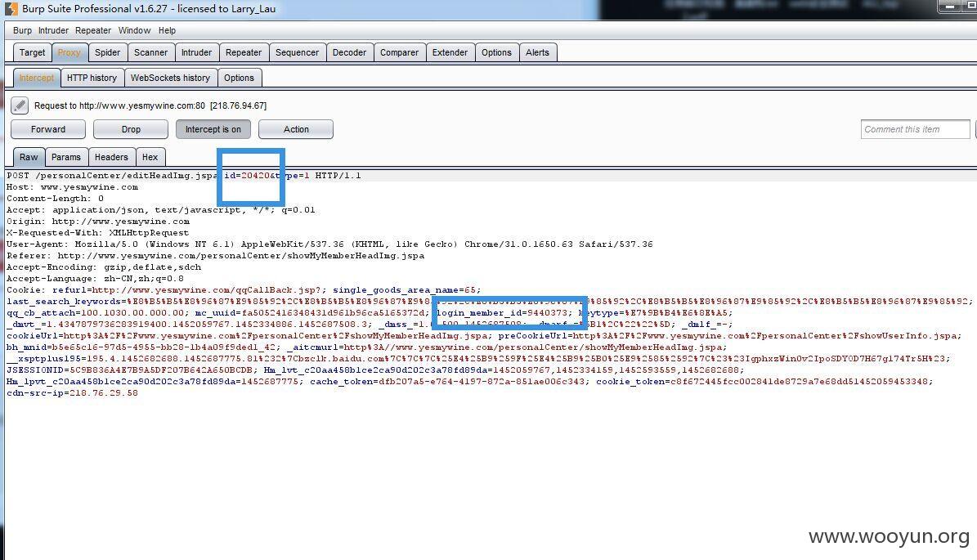Switch to the Extender tab
Viewport: 977px width, 560px height.
pos(450,52)
